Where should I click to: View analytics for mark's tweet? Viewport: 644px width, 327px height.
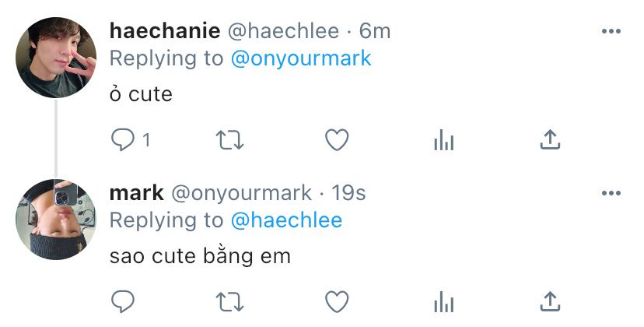tap(444, 301)
